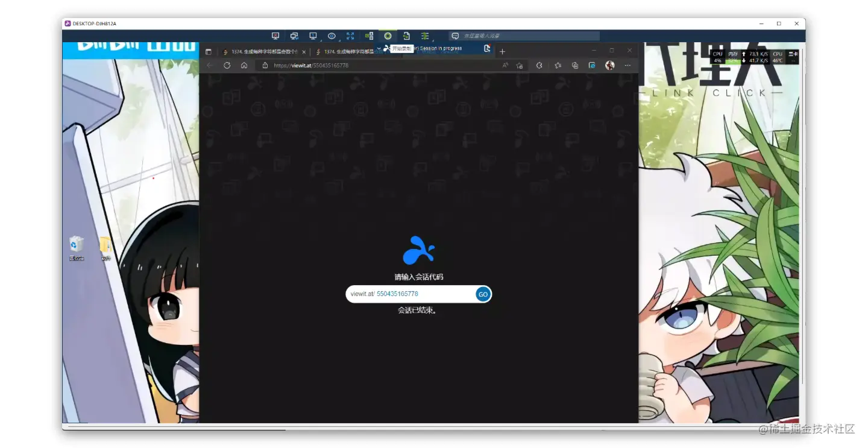Click the chat bubble icon in Splashtop toolbar
This screenshot has height=448, width=868.
coord(455,36)
